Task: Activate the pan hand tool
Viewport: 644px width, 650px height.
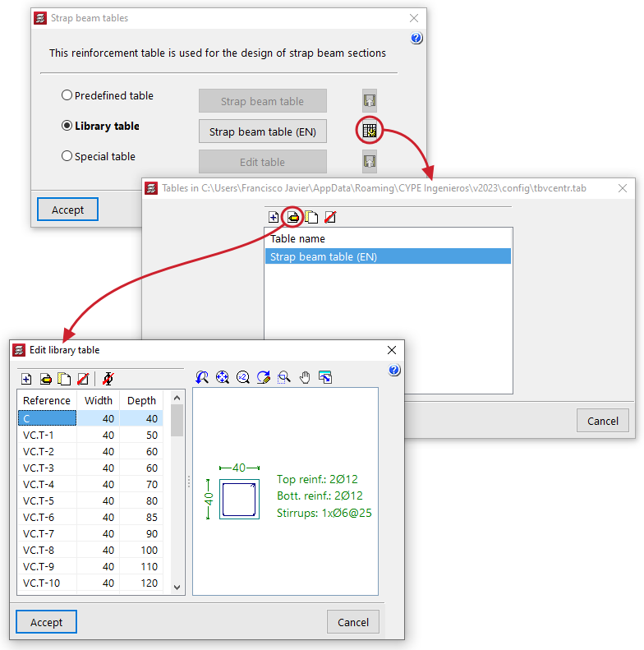Action: [305, 377]
